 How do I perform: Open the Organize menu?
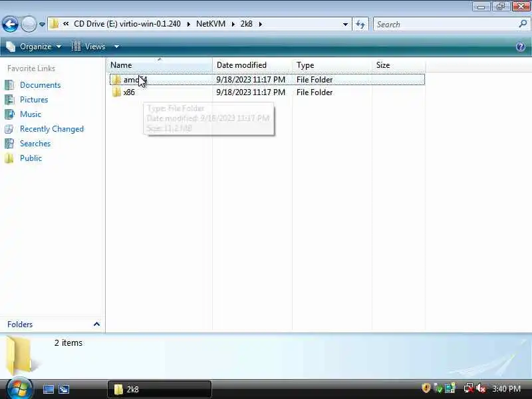coord(34,47)
